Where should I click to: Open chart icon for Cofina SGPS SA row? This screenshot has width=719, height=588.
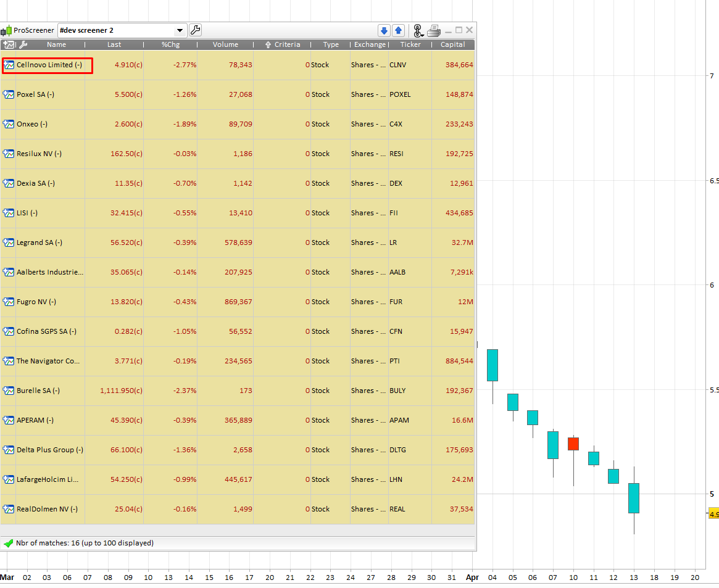click(9, 331)
